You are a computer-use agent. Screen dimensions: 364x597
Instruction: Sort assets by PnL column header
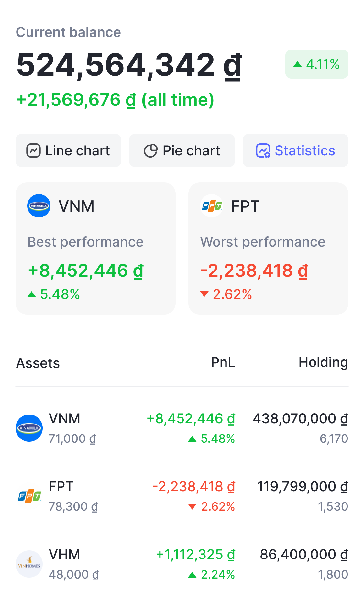coord(223,362)
